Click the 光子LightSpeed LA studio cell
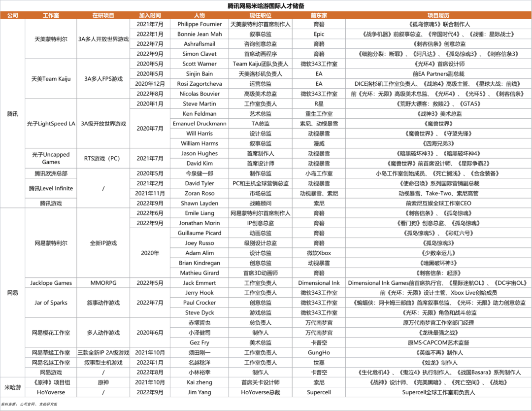 click(x=51, y=124)
